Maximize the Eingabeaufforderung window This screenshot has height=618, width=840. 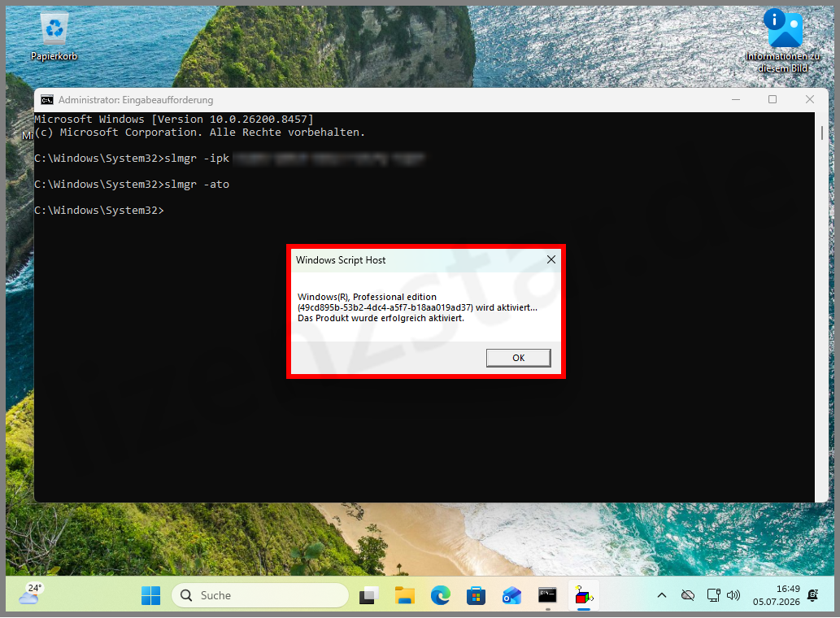(773, 99)
